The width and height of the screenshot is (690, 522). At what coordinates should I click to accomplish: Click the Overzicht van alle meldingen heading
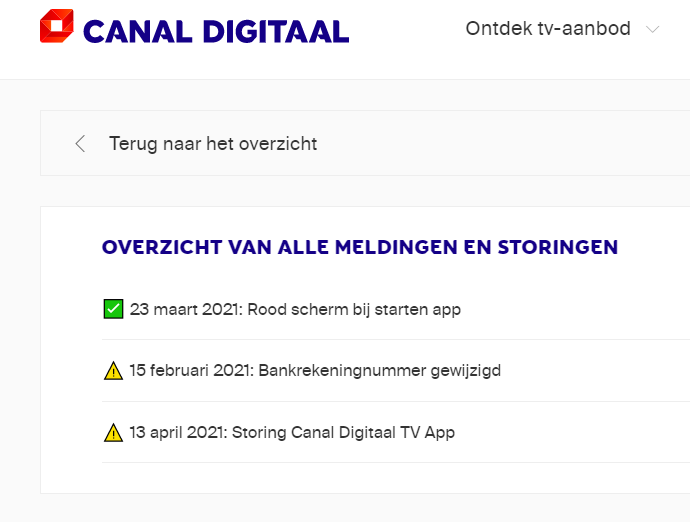click(x=359, y=247)
